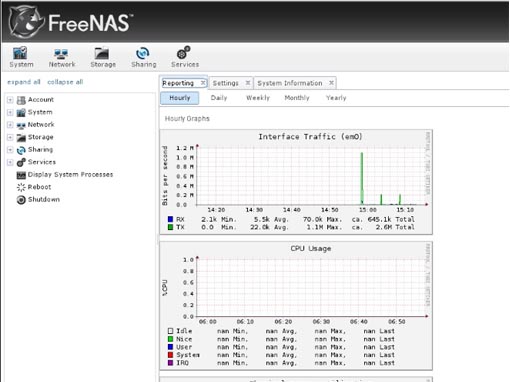Select the Weekly graphs view
The image size is (510, 382).
[258, 98]
